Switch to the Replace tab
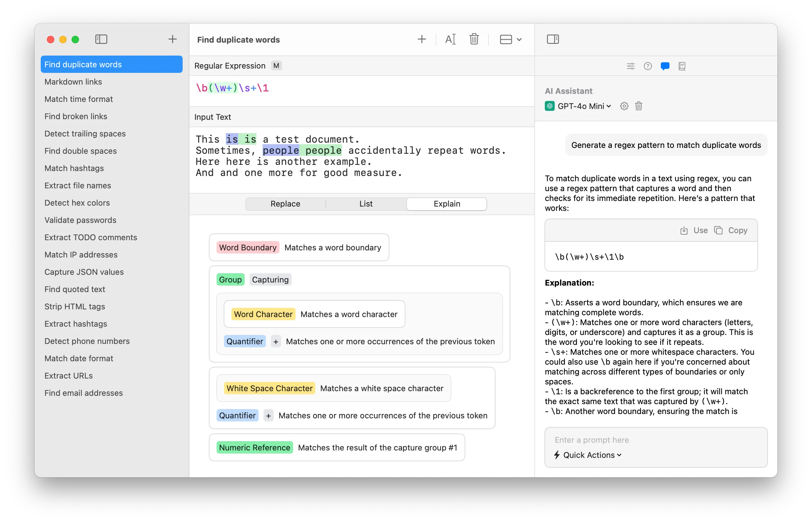Image resolution: width=812 pixels, height=523 pixels. (x=285, y=204)
